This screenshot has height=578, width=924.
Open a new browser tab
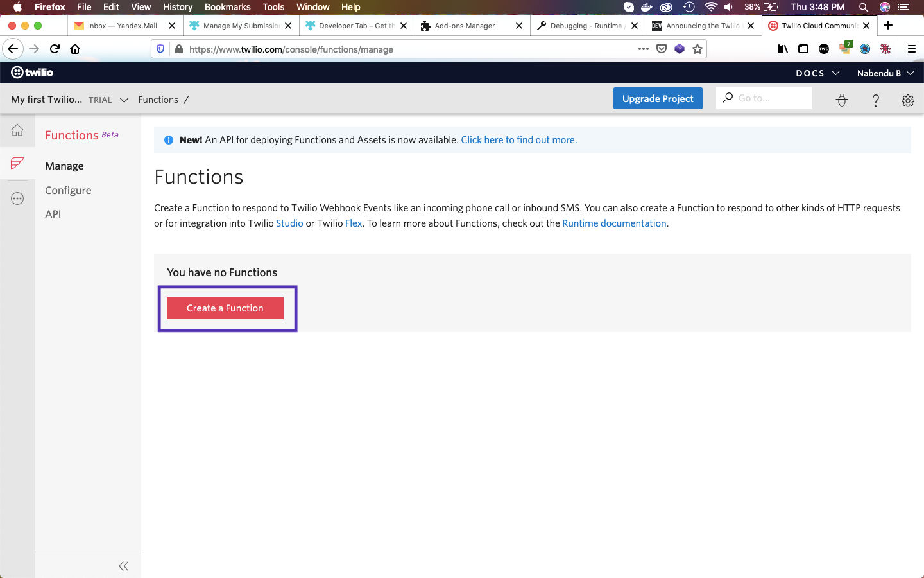[x=888, y=26]
